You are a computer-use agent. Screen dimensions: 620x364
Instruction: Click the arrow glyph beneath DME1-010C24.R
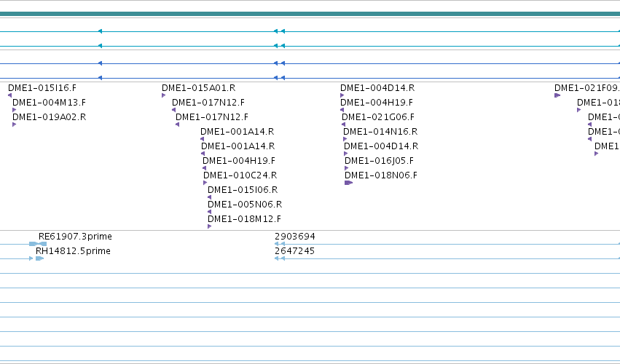[x=205, y=183]
